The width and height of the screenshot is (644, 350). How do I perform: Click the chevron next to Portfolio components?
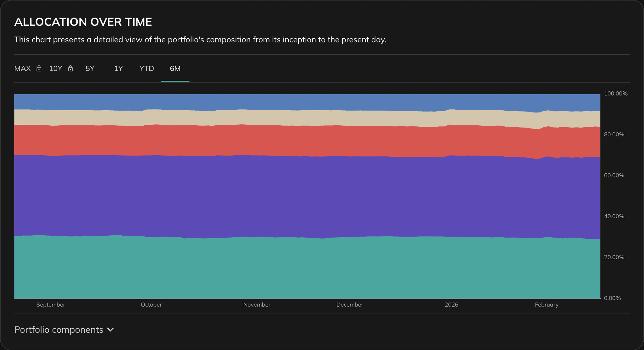click(111, 330)
